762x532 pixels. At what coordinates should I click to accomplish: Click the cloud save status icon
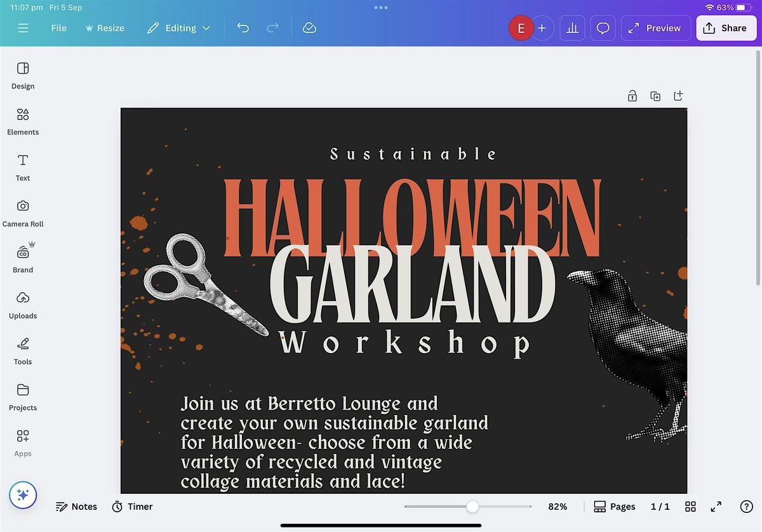[x=309, y=28]
